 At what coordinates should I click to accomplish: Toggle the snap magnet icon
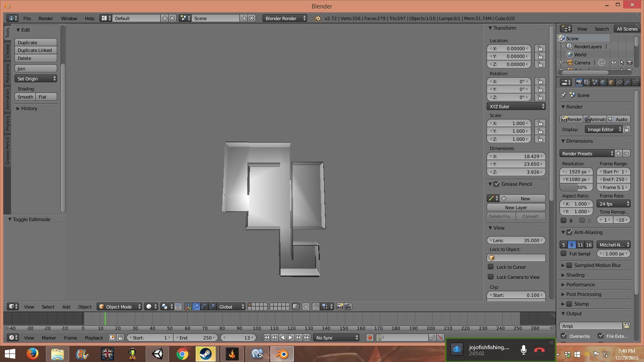pos(316,306)
